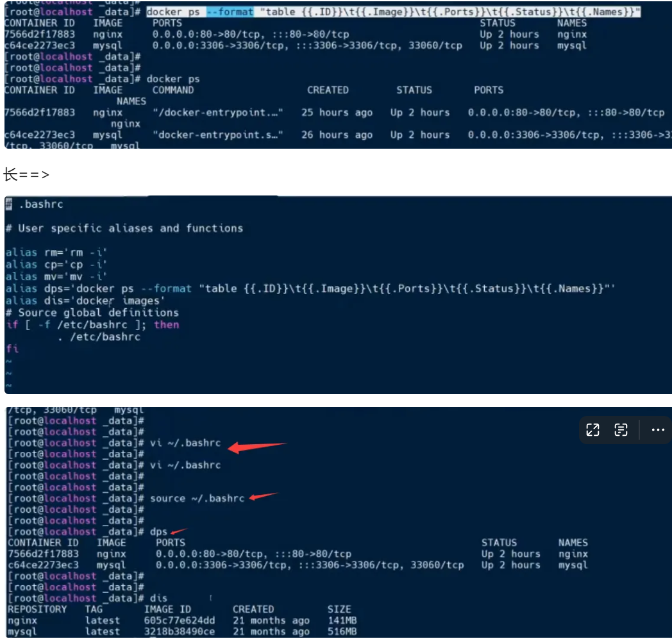Click the TAG column header
This screenshot has width=672, height=639.
coord(94,610)
